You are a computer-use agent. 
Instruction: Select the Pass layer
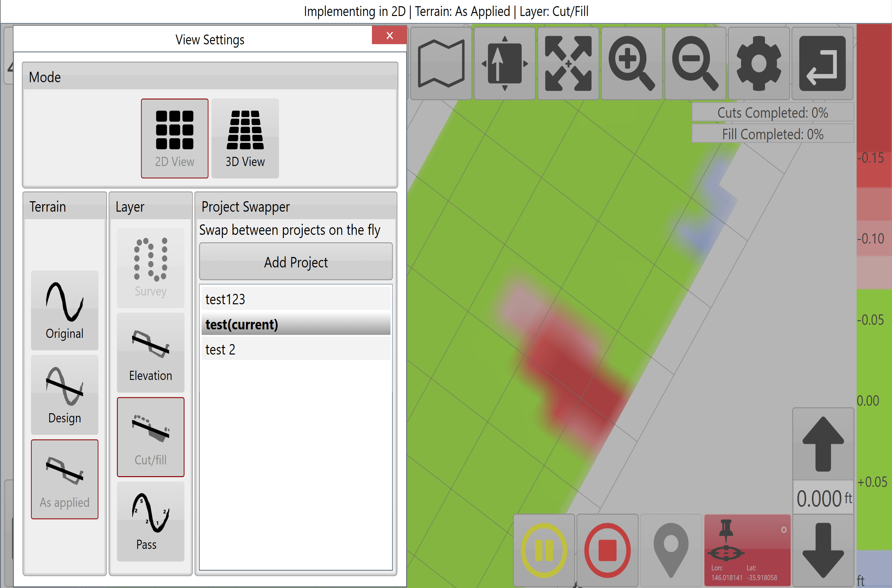[x=151, y=521]
